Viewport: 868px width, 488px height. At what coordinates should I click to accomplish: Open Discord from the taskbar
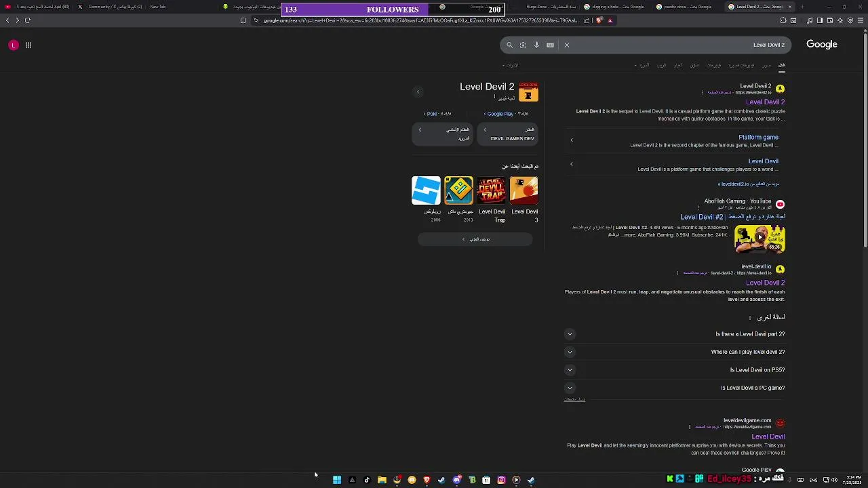tap(456, 480)
